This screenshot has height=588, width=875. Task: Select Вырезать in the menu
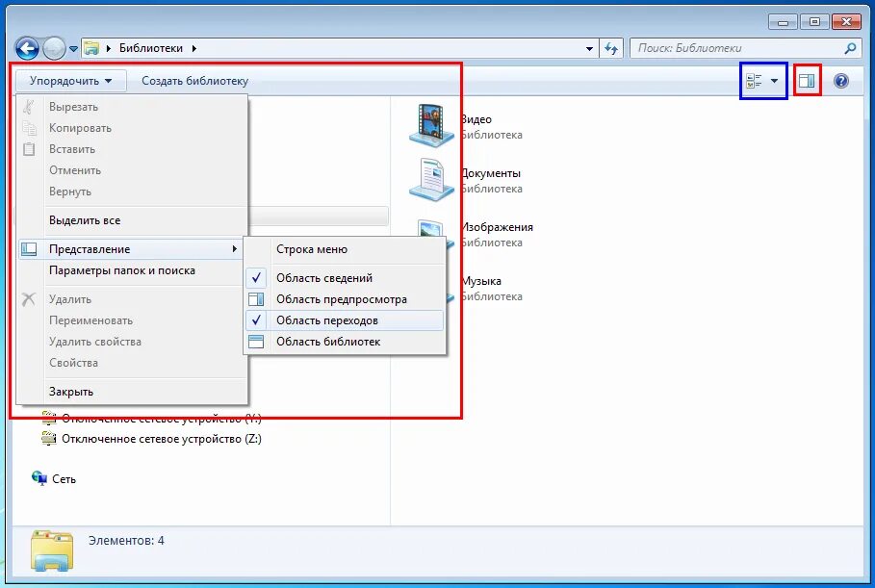(x=132, y=107)
